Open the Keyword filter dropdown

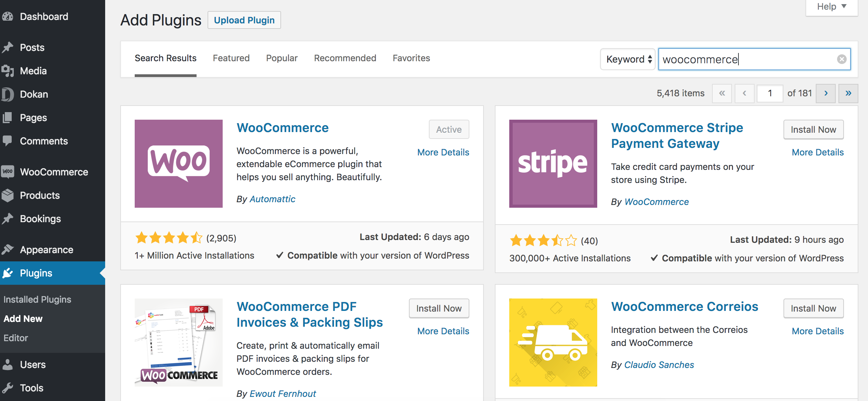(x=627, y=59)
